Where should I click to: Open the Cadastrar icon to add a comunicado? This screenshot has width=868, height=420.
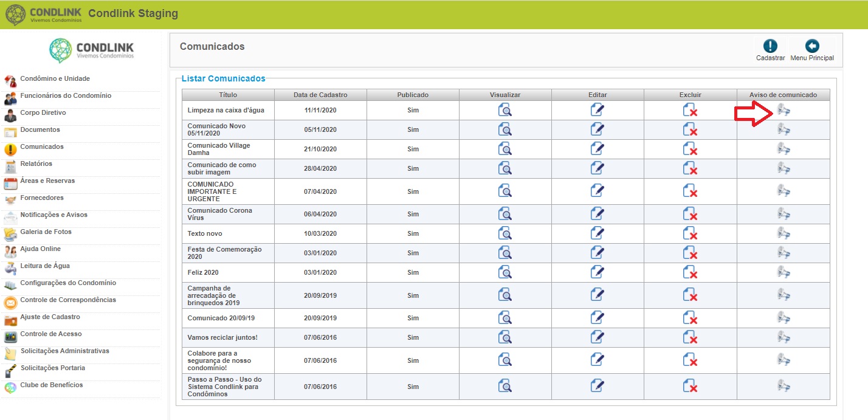coord(770,46)
